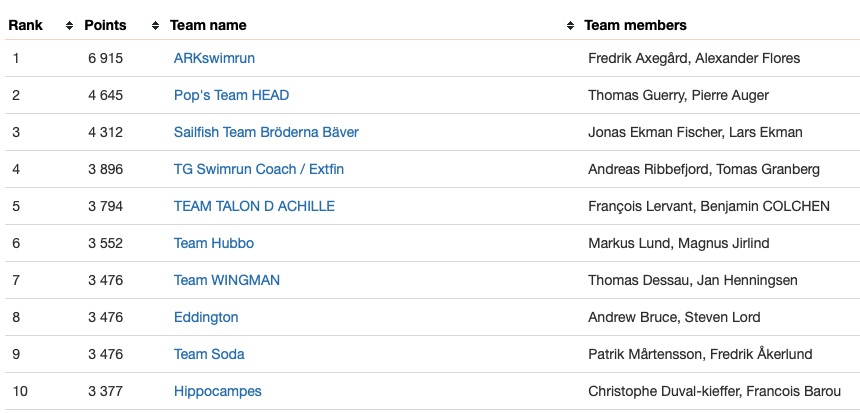Select TEAM TALON D ACHILLE link
This screenshot has width=860, height=413.
[x=254, y=206]
